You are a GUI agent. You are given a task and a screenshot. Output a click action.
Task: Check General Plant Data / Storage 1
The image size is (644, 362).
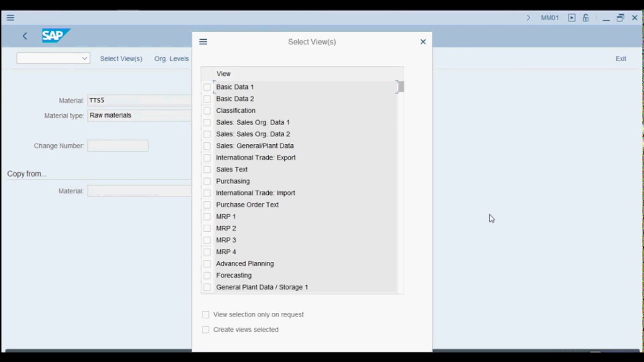pyautogui.click(x=207, y=287)
